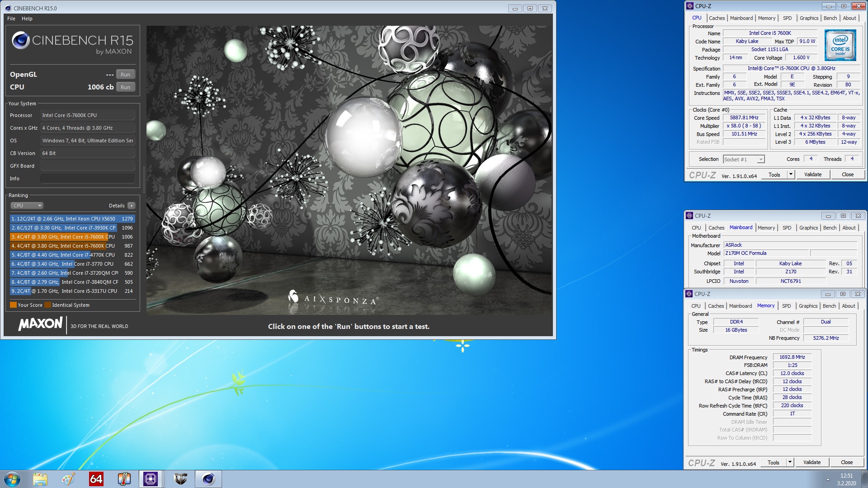Click the Intel Core i5 logo badge
This screenshot has width=868, height=488.
tap(840, 45)
